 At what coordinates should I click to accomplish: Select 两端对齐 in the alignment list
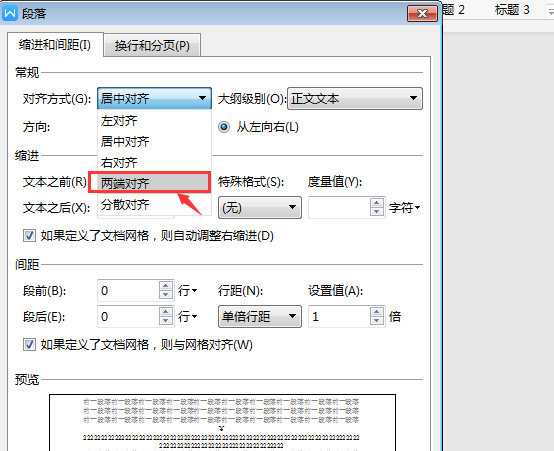(154, 183)
